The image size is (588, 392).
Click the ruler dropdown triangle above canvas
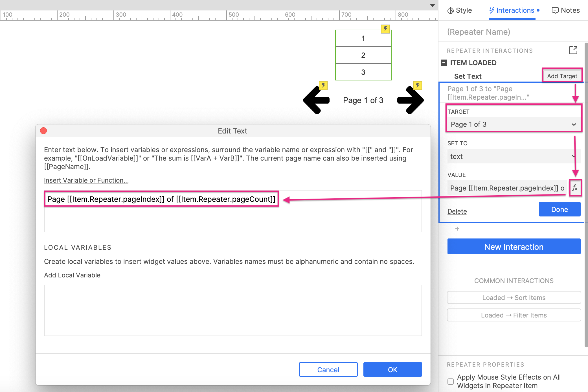click(432, 6)
